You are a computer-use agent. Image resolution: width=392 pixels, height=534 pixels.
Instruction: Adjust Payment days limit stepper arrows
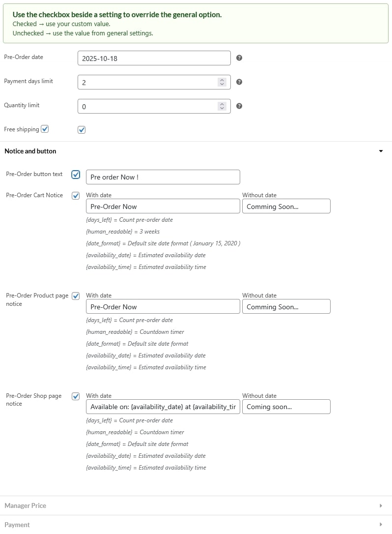click(x=222, y=82)
